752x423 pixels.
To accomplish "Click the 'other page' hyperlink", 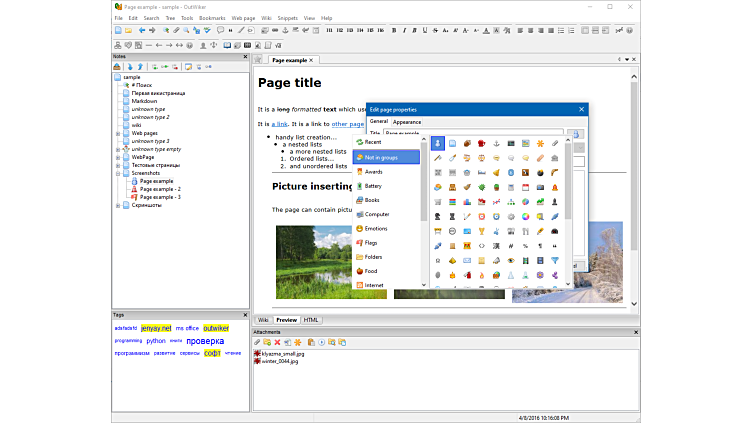I will pyautogui.click(x=348, y=124).
